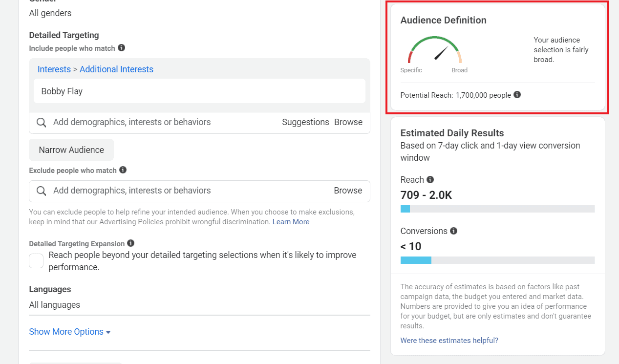Open the Conversions info tooltip
619x364 pixels.
click(x=454, y=231)
